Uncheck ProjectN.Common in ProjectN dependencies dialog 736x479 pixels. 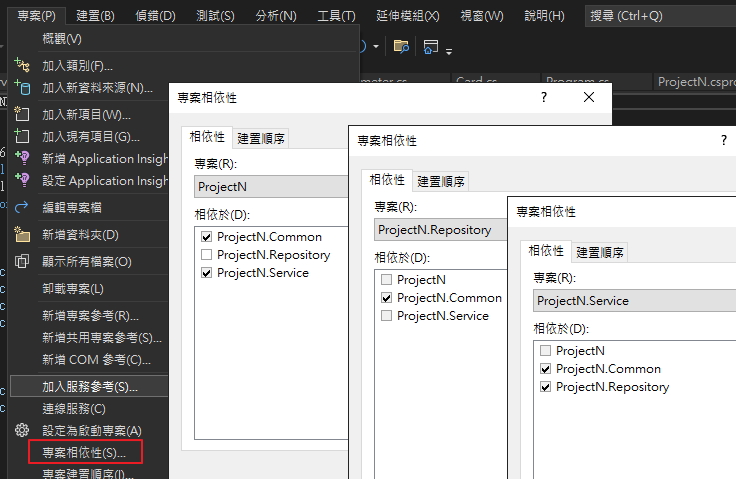click(206, 237)
